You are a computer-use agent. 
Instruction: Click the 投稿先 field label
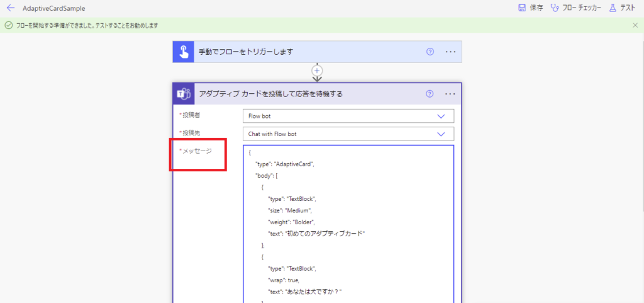190,133
